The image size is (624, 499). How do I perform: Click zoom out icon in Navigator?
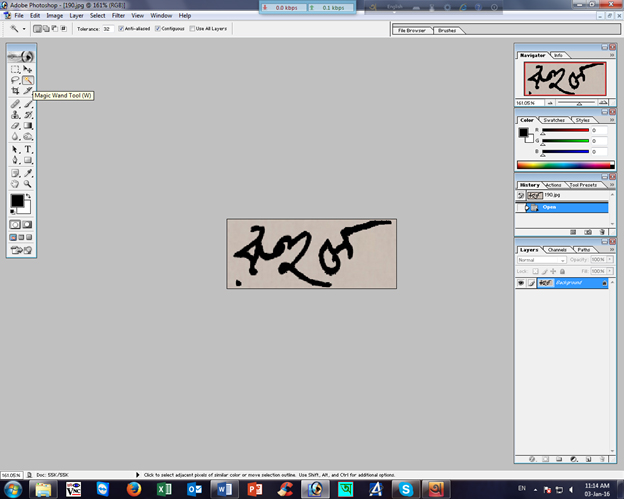click(550, 103)
